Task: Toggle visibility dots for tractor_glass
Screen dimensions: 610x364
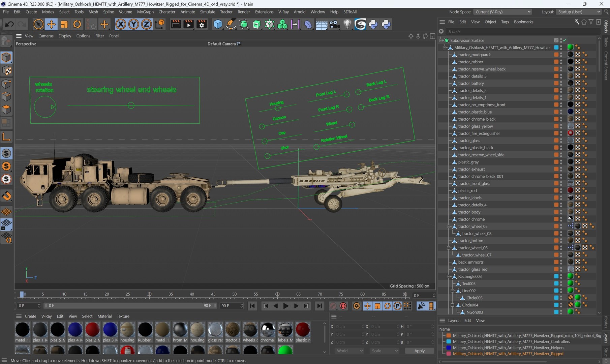Action: (561, 141)
